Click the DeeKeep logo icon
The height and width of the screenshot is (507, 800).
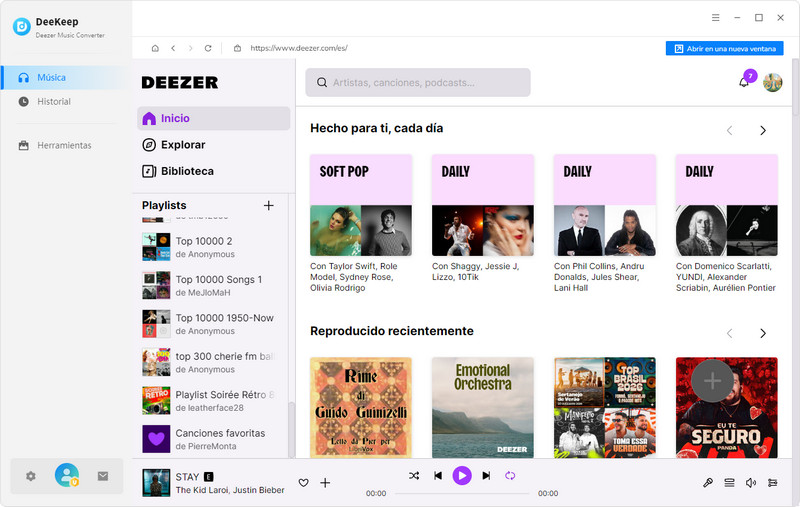pos(21,27)
